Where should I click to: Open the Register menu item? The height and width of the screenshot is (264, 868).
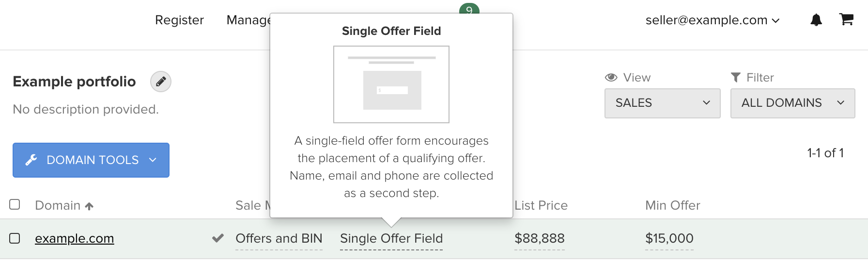(179, 20)
